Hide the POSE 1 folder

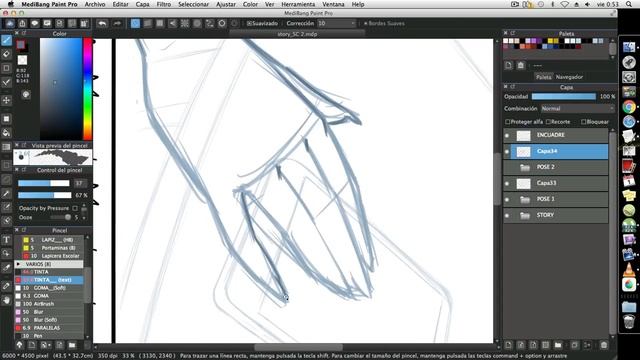507,199
